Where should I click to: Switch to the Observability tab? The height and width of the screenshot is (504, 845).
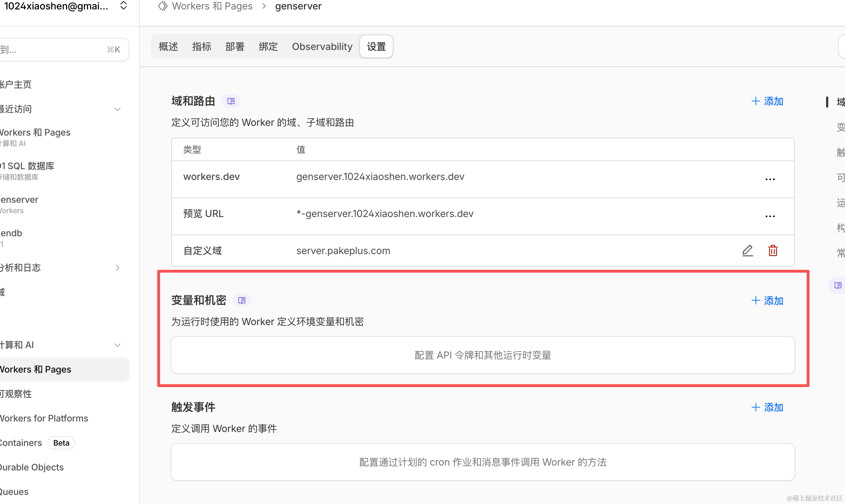coord(322,46)
